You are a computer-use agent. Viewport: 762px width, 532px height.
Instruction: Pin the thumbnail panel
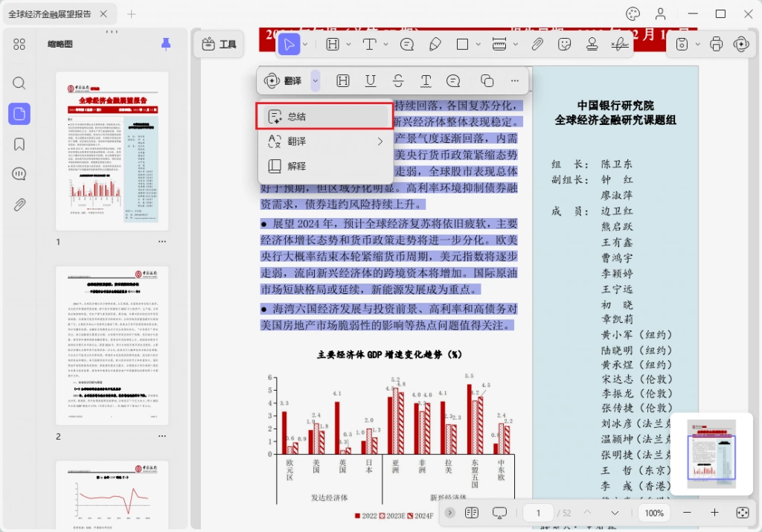click(166, 44)
